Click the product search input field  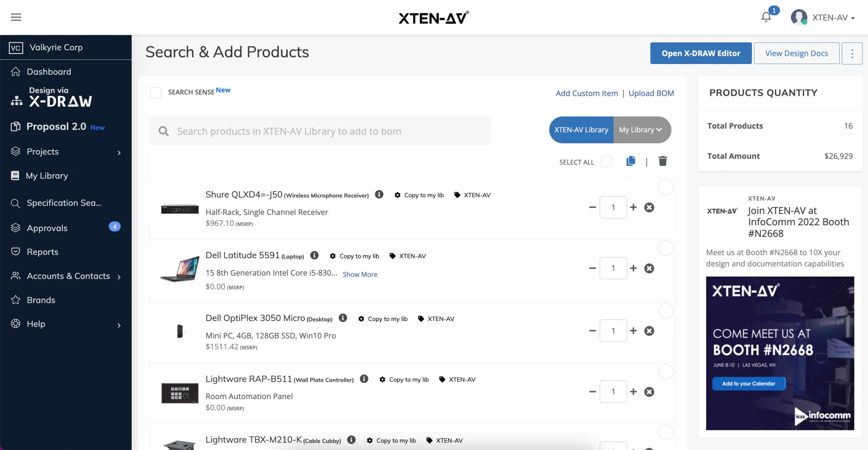point(320,131)
